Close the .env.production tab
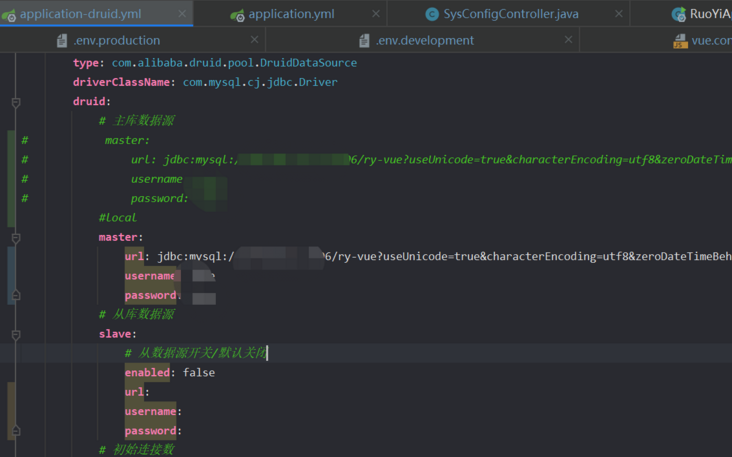 (254, 40)
